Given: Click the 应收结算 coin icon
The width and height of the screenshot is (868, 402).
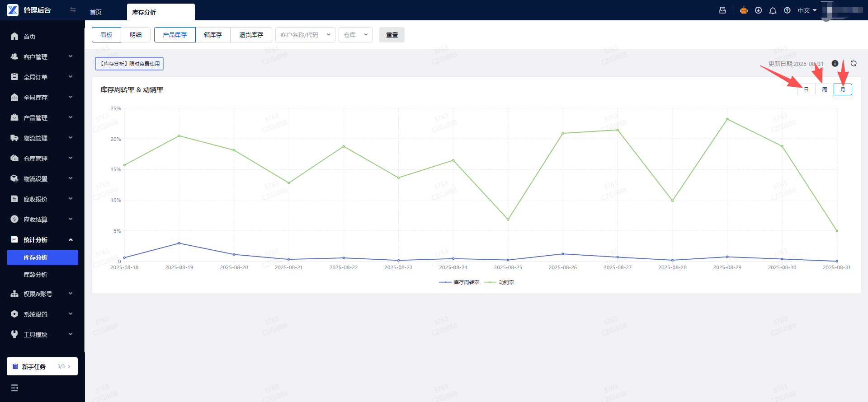Looking at the screenshot, I should click(14, 219).
